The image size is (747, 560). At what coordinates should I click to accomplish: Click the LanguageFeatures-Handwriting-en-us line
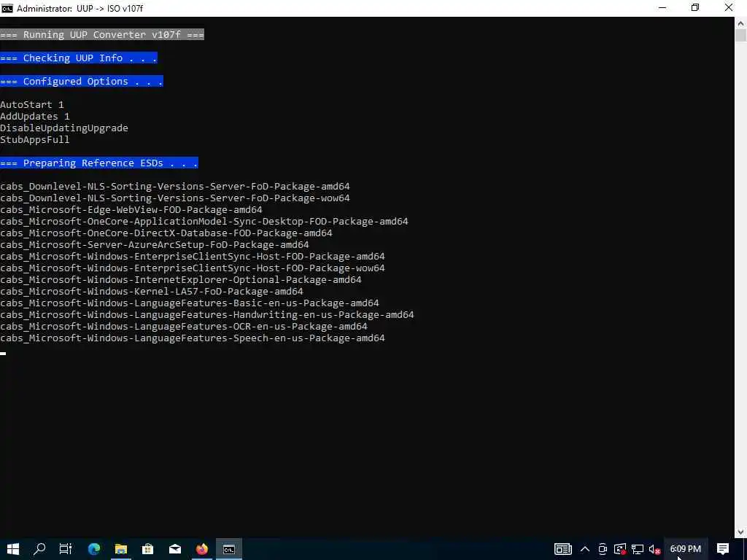pos(206,314)
